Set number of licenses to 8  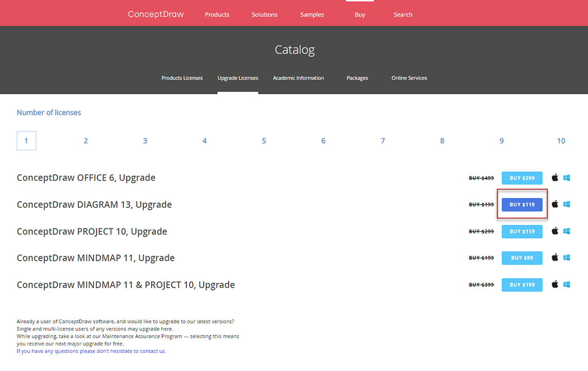[442, 141]
